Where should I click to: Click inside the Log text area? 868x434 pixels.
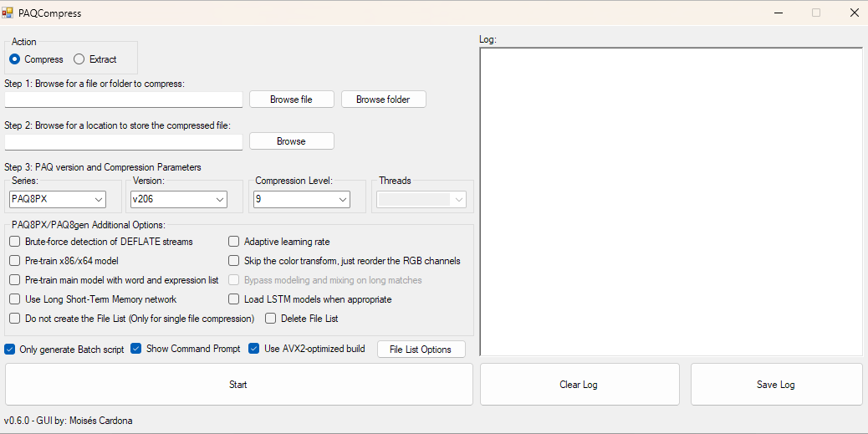pos(671,202)
